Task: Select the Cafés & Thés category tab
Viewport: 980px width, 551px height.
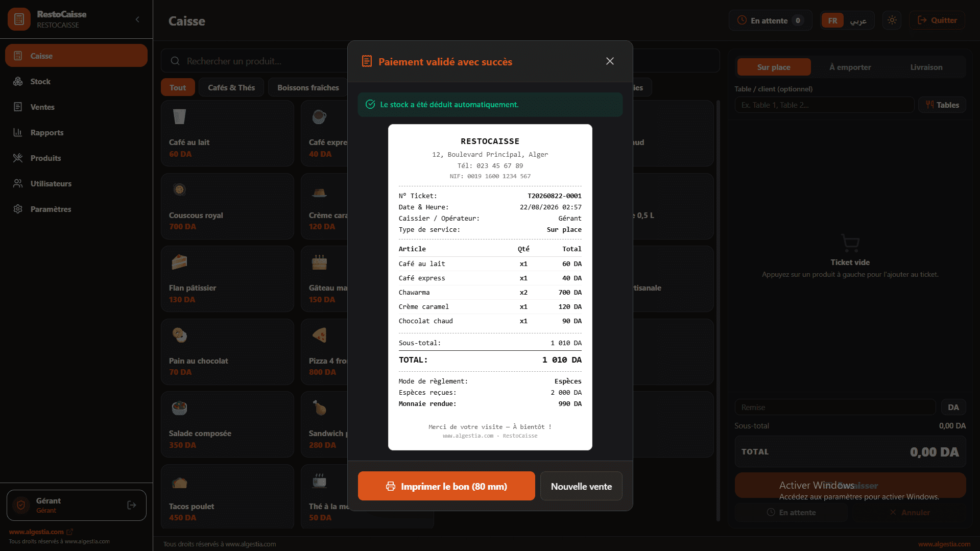Action: 231,88
